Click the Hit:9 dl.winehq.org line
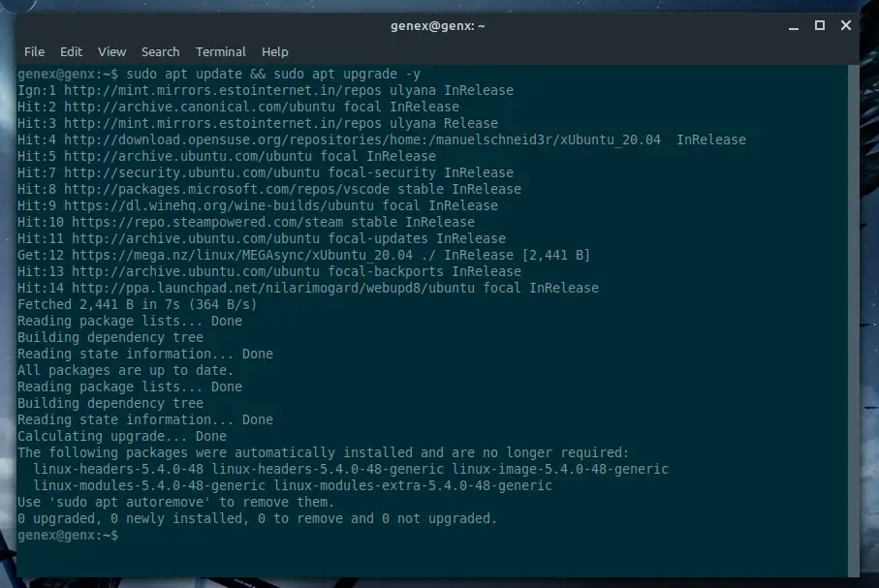This screenshot has width=879, height=588. [x=258, y=205]
